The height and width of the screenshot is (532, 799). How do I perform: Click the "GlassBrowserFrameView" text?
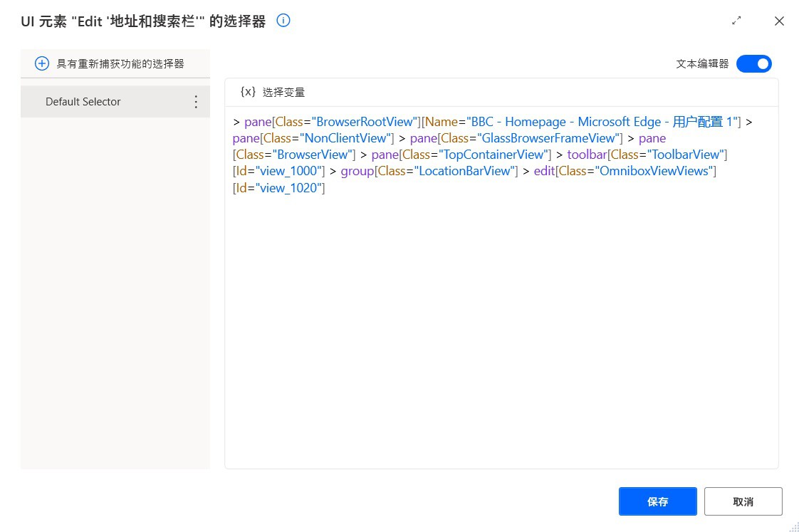coord(548,138)
